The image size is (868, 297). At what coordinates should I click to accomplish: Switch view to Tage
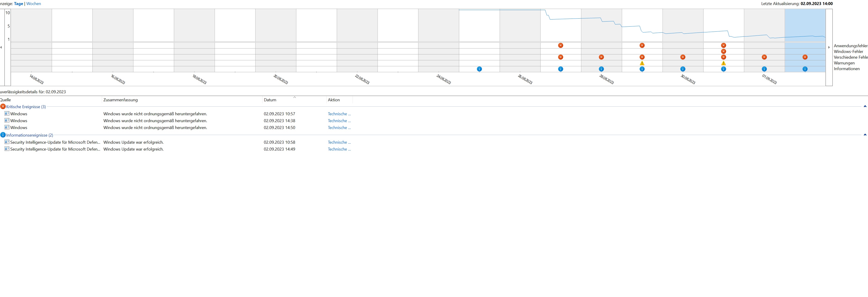click(x=19, y=4)
